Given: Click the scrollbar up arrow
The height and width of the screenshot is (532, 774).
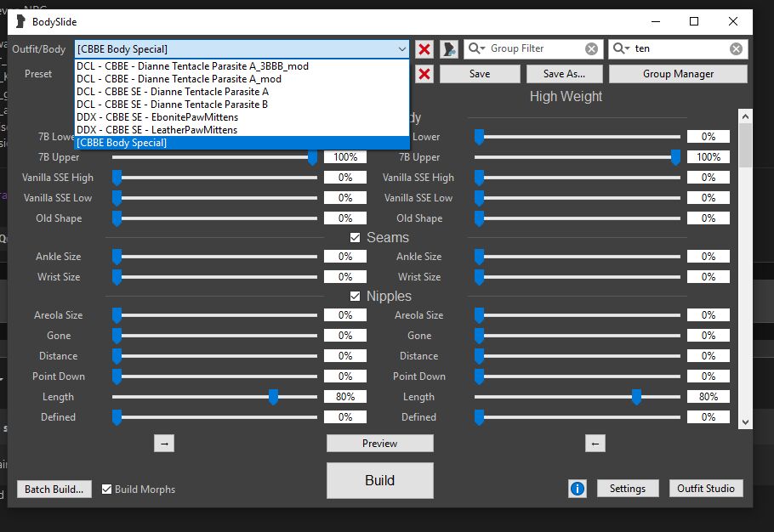Looking at the screenshot, I should (745, 116).
